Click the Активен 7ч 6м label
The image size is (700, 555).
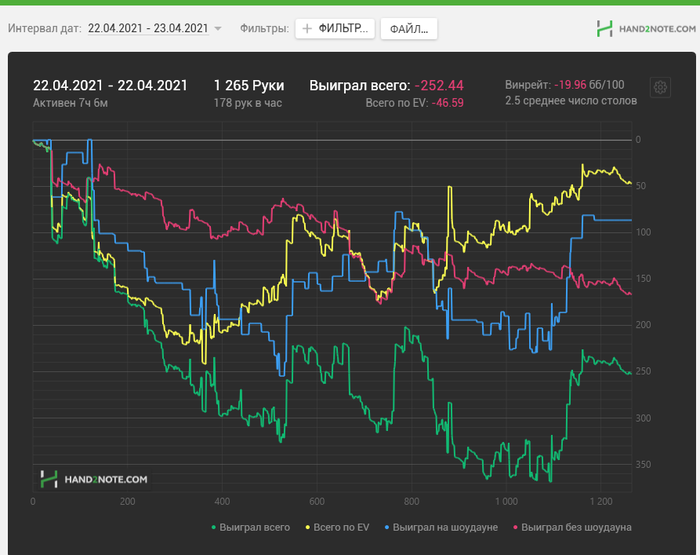71,103
